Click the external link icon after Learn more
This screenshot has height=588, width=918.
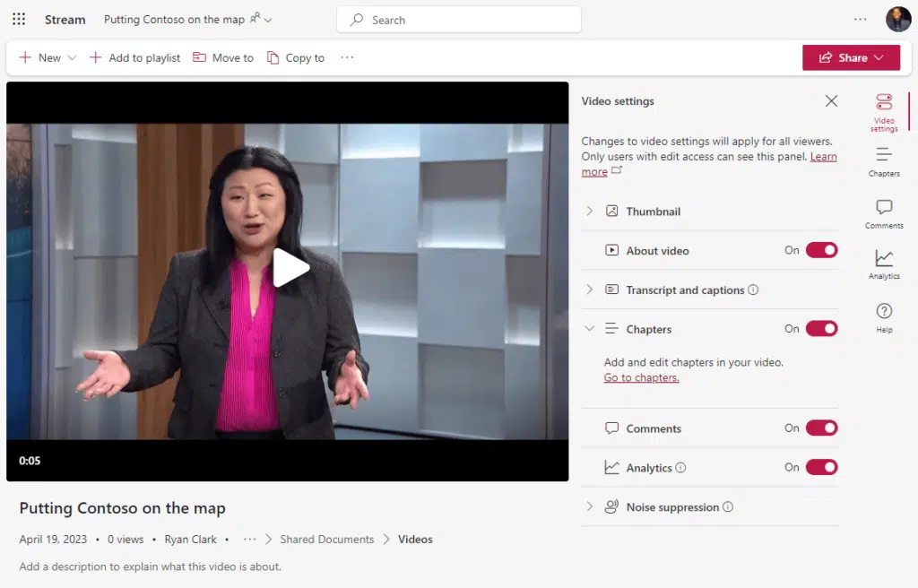click(x=617, y=170)
